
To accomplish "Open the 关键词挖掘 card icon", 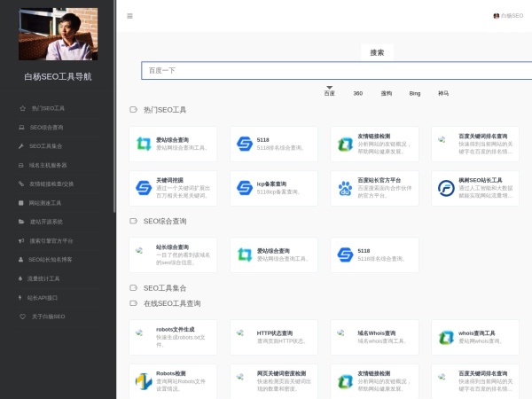I will click(x=144, y=188).
